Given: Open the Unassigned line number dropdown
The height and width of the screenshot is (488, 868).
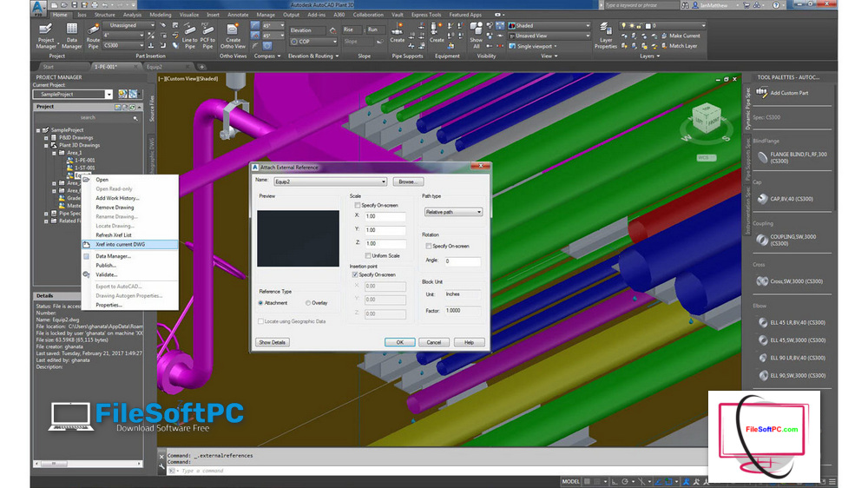Looking at the screenshot, I should coord(129,25).
